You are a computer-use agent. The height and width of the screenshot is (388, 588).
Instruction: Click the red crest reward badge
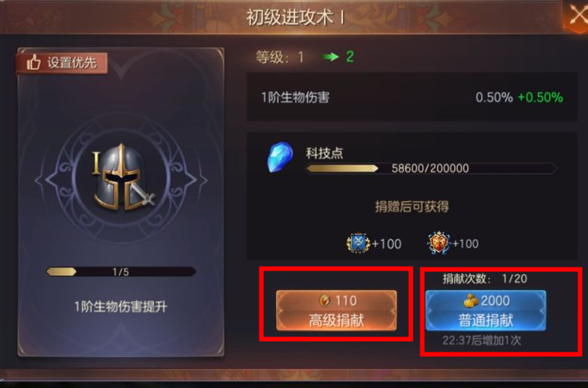point(439,243)
